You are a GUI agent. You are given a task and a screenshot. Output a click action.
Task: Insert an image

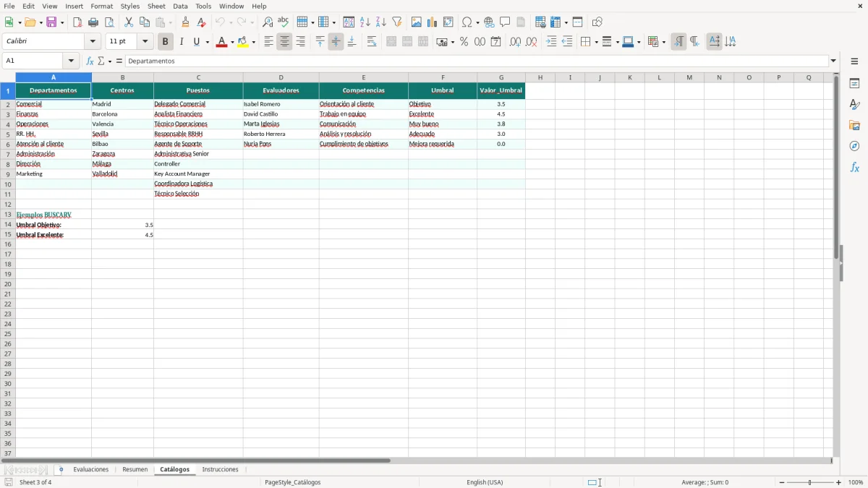coord(417,22)
